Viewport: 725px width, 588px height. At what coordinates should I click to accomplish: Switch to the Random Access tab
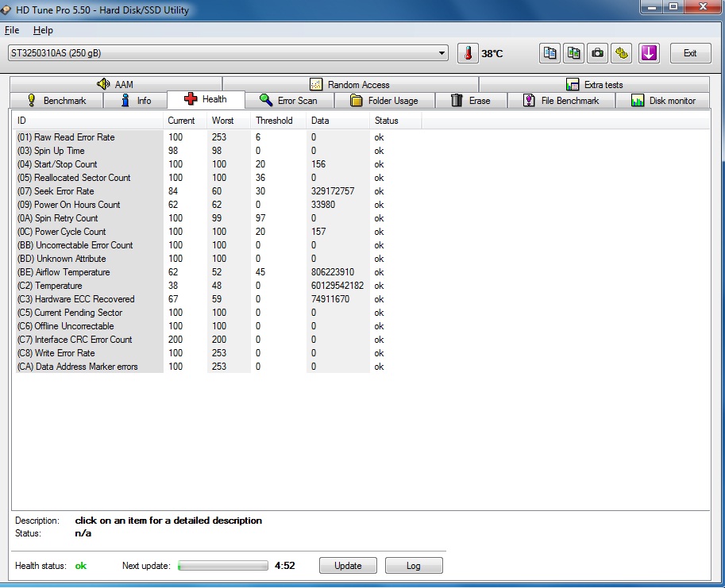[x=350, y=85]
